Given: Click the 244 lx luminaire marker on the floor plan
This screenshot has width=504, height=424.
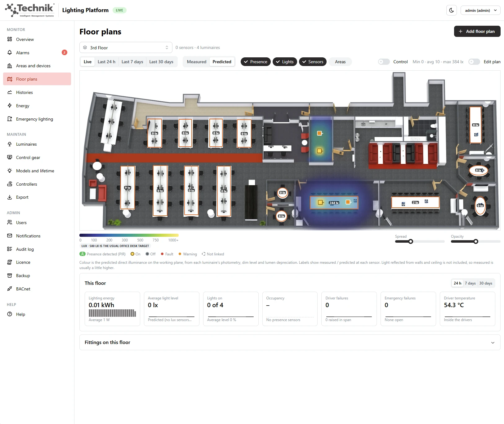Looking at the screenshot, I should (334, 203).
